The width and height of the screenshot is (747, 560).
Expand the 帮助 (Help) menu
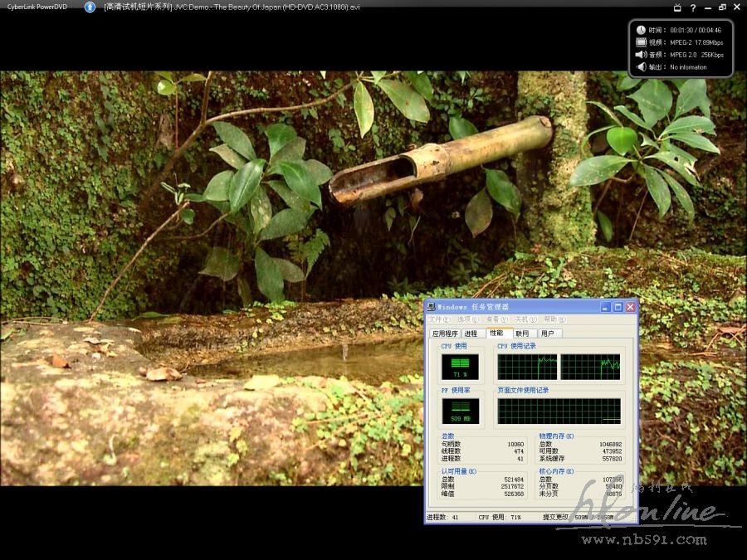click(x=553, y=319)
